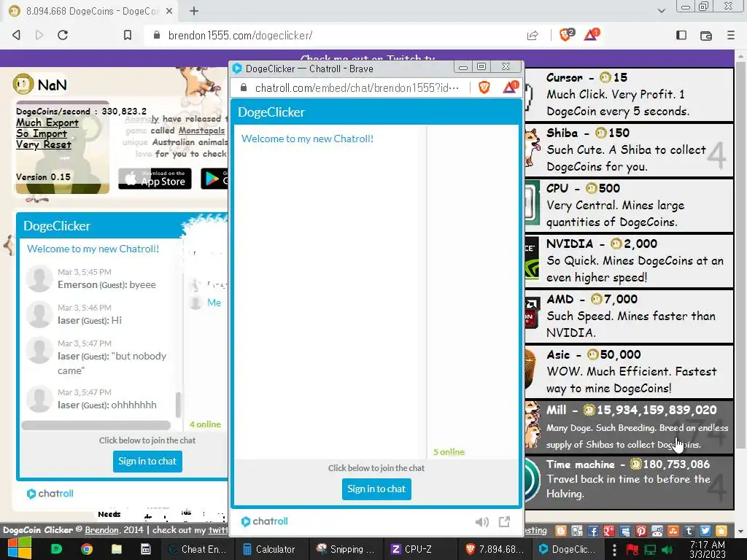Screen dimensions: 747x560
Task: Click the big Doge coin icon near NaN
Action: pyautogui.click(x=23, y=85)
